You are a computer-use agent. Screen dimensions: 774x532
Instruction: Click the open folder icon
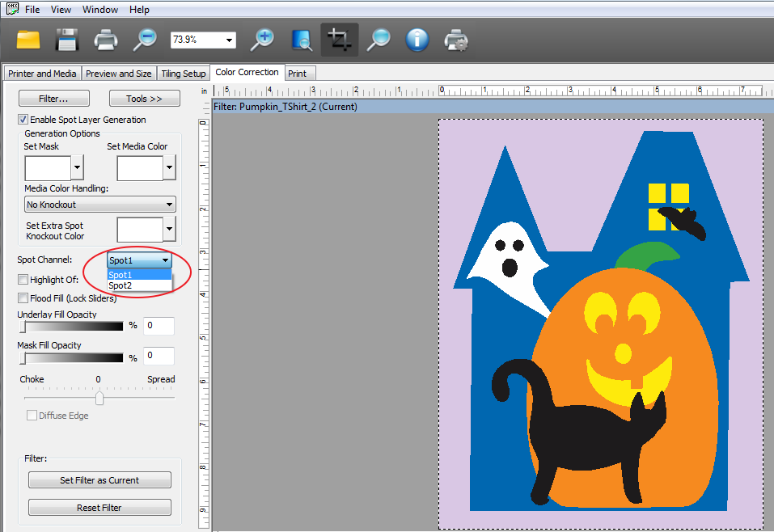(28, 39)
